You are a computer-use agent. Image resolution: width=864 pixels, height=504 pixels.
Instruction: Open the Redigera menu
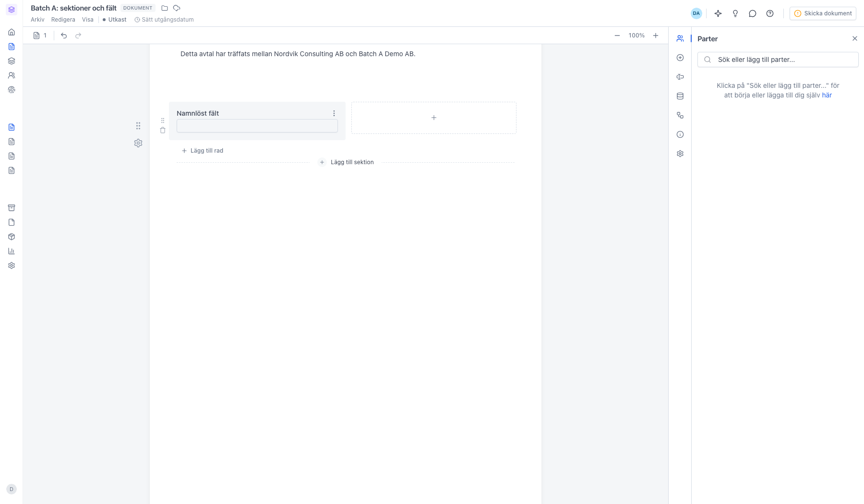pyautogui.click(x=63, y=20)
